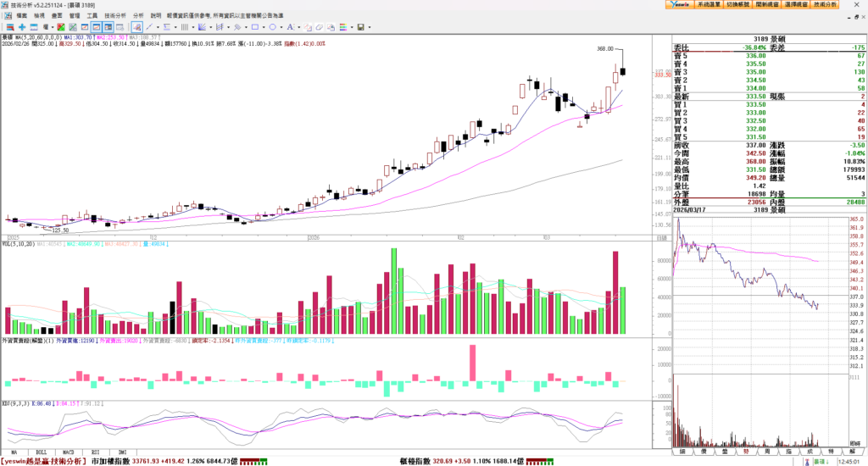868x466 pixels.
Task: Open the color palette grid icon
Action: point(343,27)
